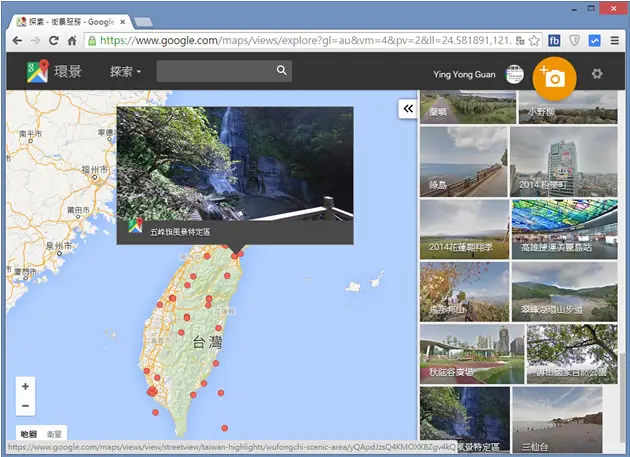Select the 地圖 map view toggle
Viewport: 630px width, 457px height.
tap(29, 434)
